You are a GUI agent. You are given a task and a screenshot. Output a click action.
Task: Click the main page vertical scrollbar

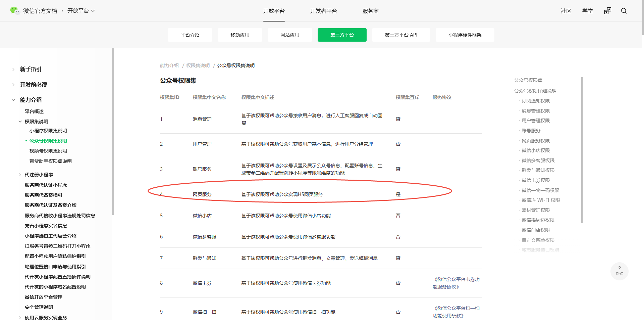click(x=643, y=17)
